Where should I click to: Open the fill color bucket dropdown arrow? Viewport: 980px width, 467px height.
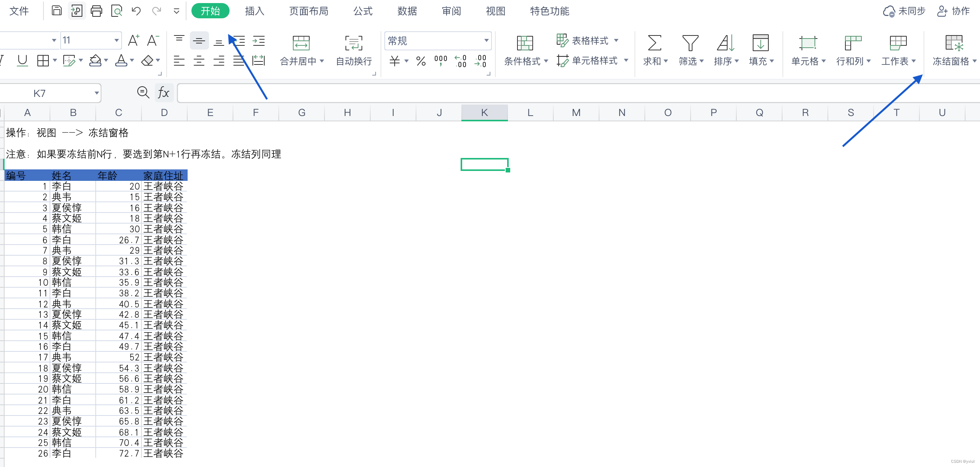pos(106,61)
